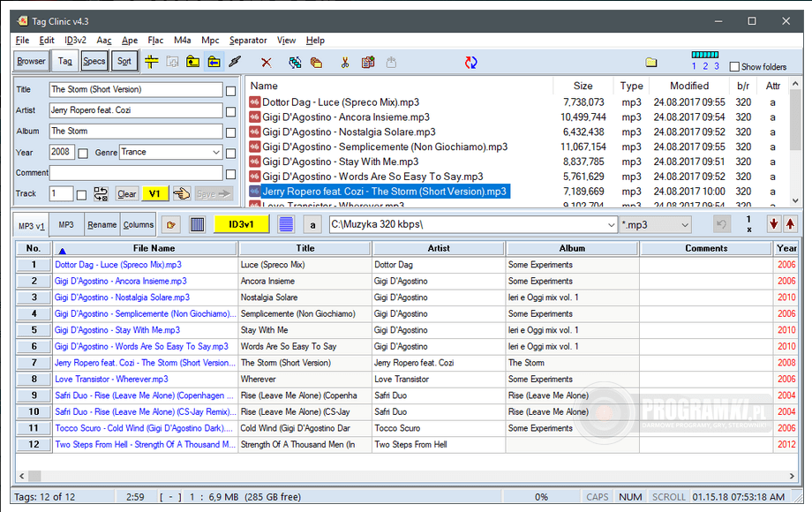Viewport: 812px width, 512px height.
Task: Click the Browser button
Action: pos(31,61)
